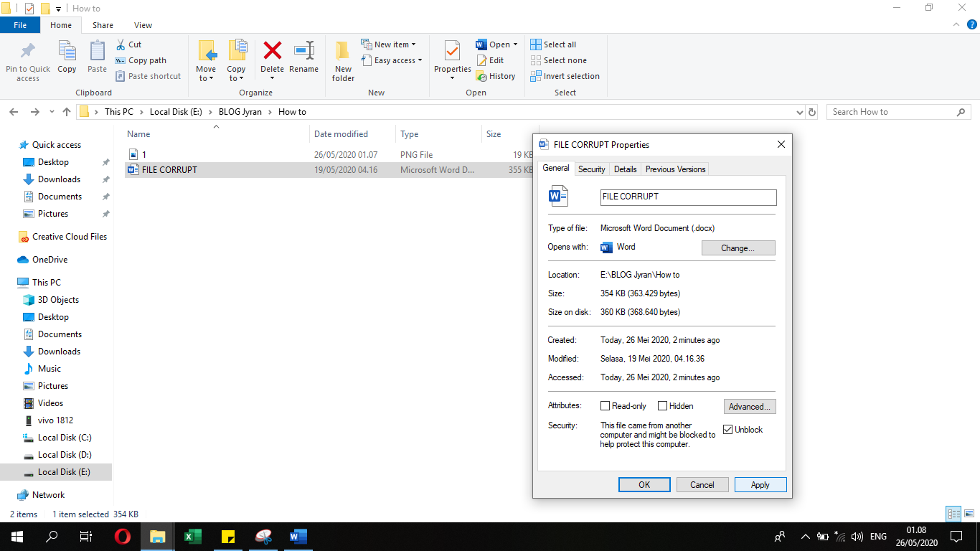Open Word from the taskbar

click(x=298, y=536)
